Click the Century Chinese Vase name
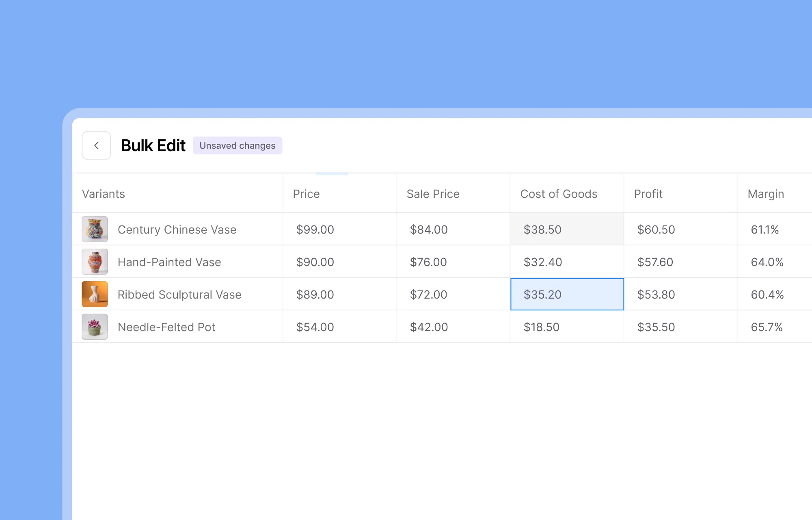Screen dimensions: 812x520 point(177,230)
